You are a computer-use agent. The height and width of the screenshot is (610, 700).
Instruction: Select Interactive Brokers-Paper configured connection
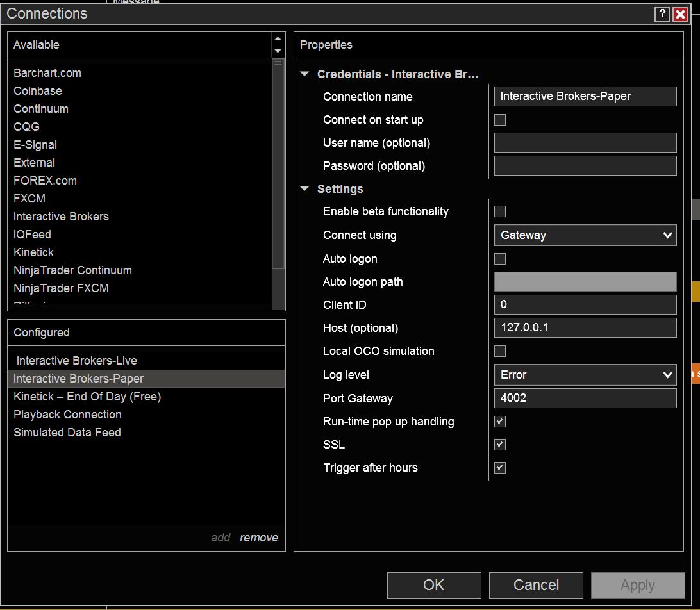click(146, 379)
